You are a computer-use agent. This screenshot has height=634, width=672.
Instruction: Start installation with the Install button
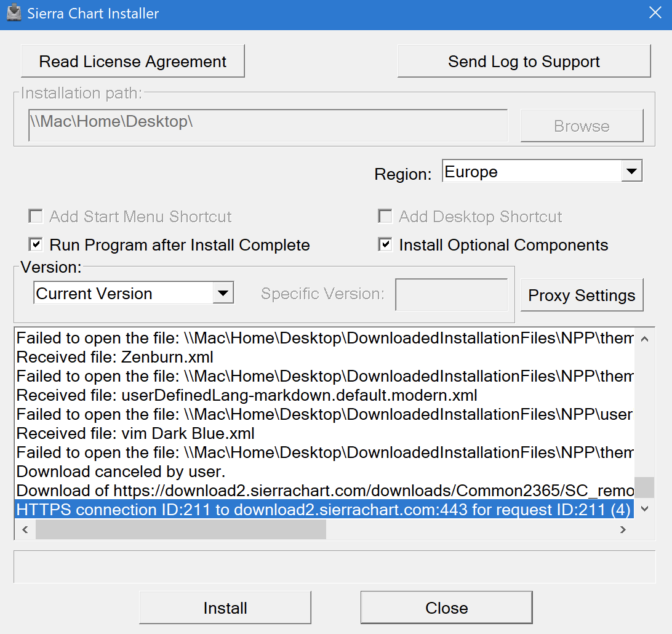pyautogui.click(x=225, y=608)
